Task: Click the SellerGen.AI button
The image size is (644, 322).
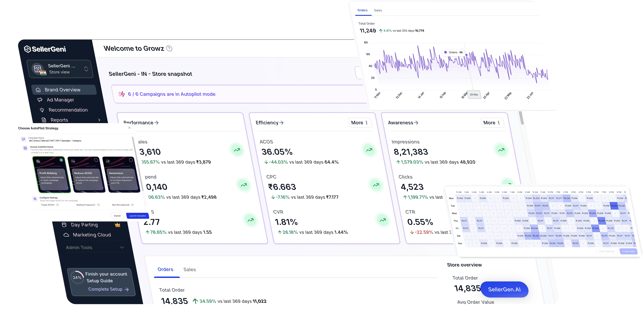Action: point(504,289)
